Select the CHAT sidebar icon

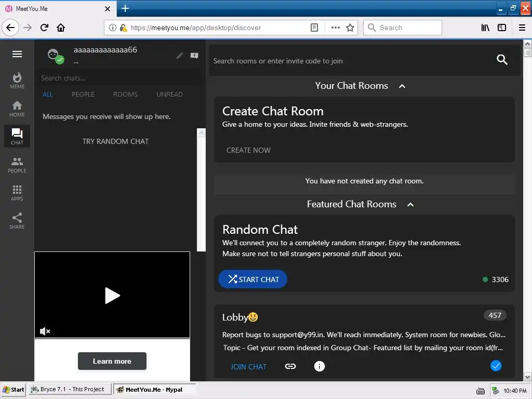[x=17, y=137]
